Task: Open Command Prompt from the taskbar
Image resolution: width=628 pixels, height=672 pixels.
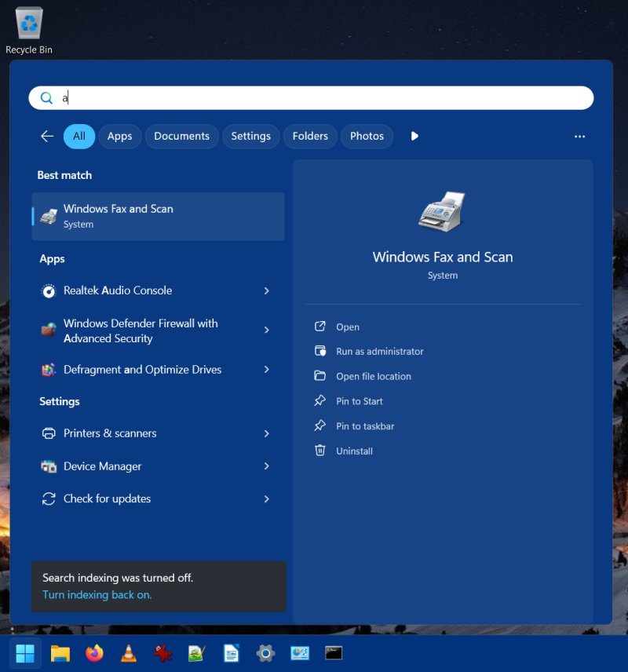Action: point(334,653)
